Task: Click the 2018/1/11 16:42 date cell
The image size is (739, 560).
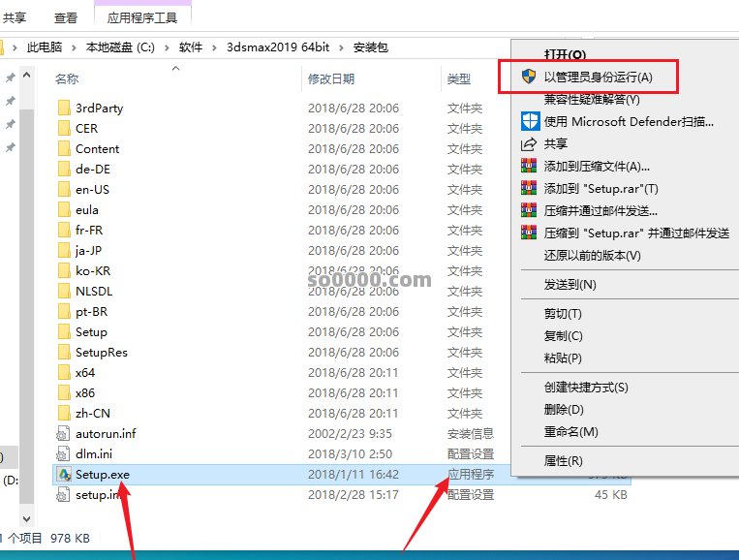Action: click(354, 474)
